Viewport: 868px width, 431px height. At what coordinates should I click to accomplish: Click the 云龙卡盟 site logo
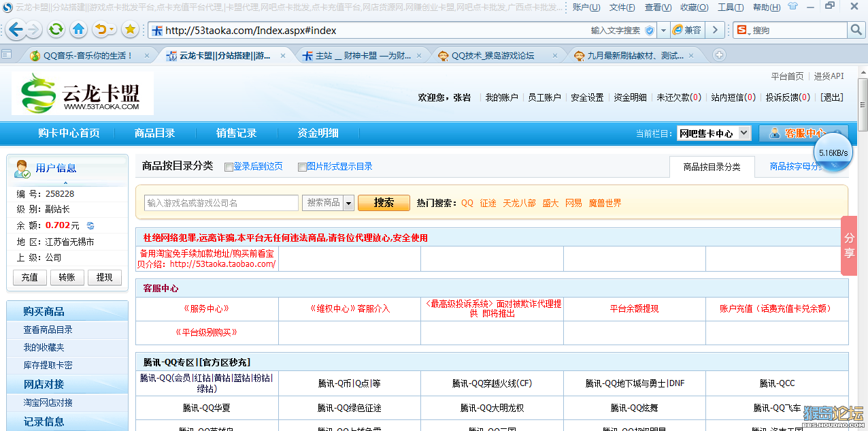[82, 94]
